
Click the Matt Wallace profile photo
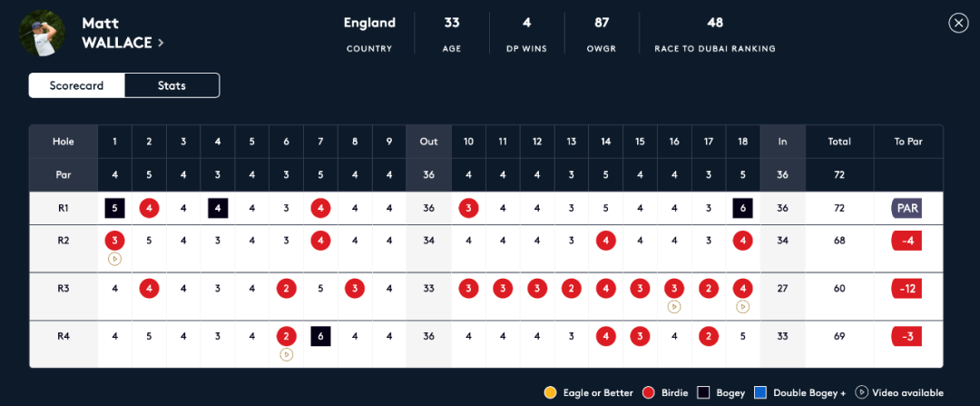click(x=43, y=33)
